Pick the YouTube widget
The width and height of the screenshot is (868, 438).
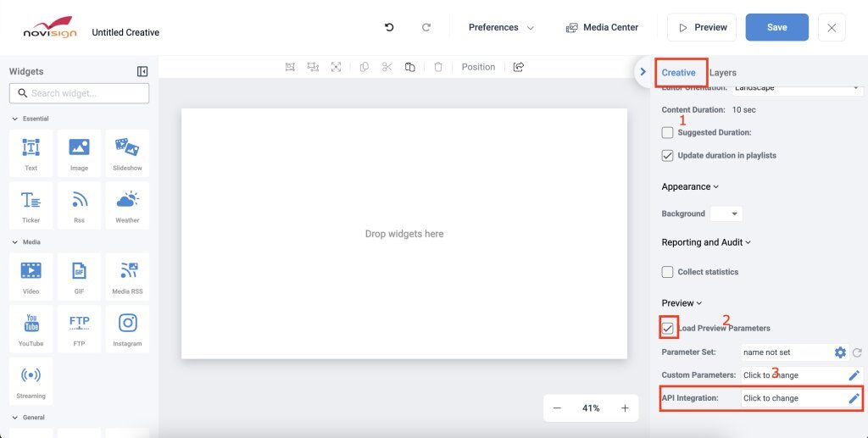click(x=31, y=328)
